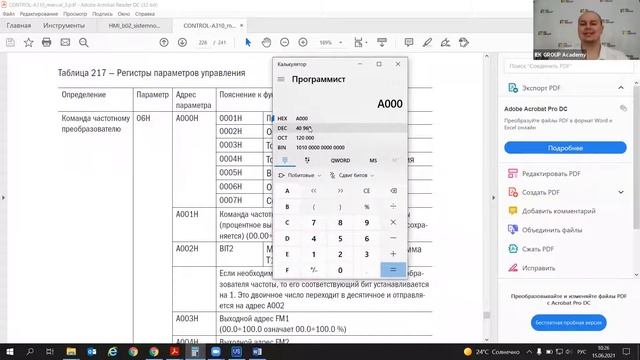Viewport: 640px width, 360px height.
Task: Switch to the Главная tab
Action: coord(19,25)
